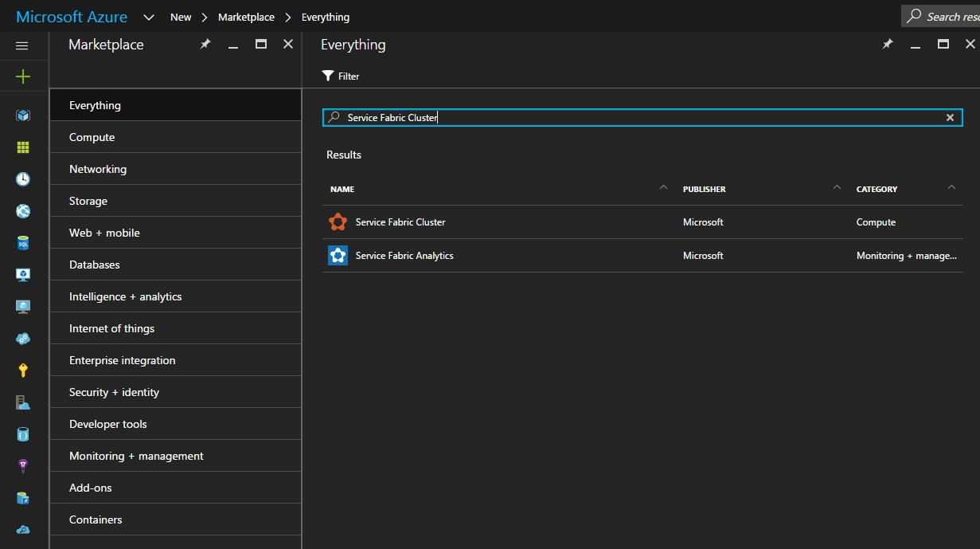Image resolution: width=980 pixels, height=549 pixels.
Task: Sort results by CATEGORY column arrow
Action: (x=951, y=188)
